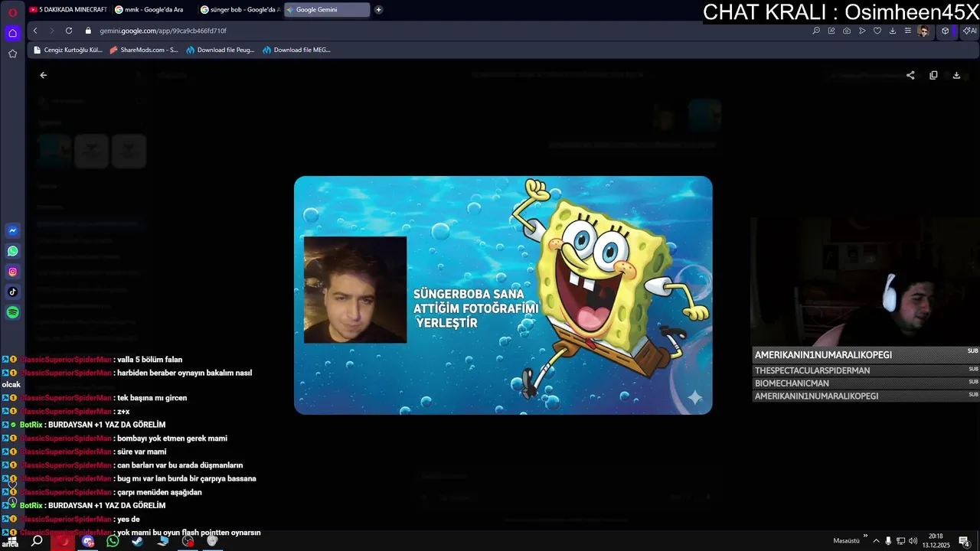Viewport: 980px width, 551px height.
Task: Open ShareMods.com bookmark
Action: [144, 50]
